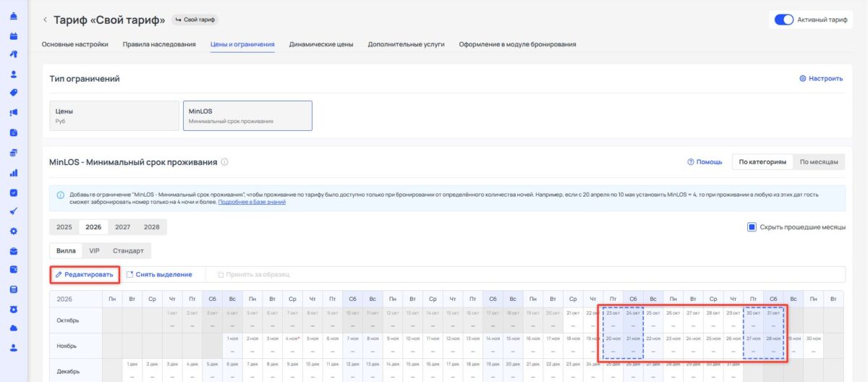868x382 pixels.
Task: Click the 30 окт calendar cell
Action: (753, 320)
